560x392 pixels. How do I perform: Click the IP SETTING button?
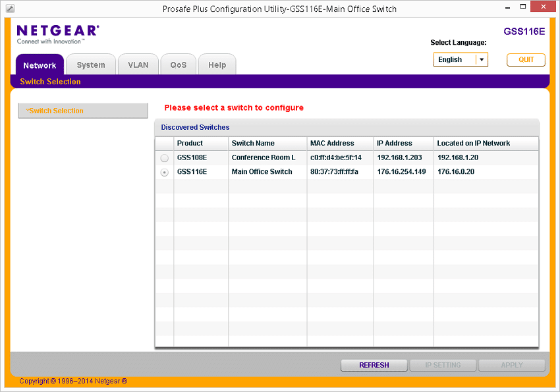click(x=443, y=365)
